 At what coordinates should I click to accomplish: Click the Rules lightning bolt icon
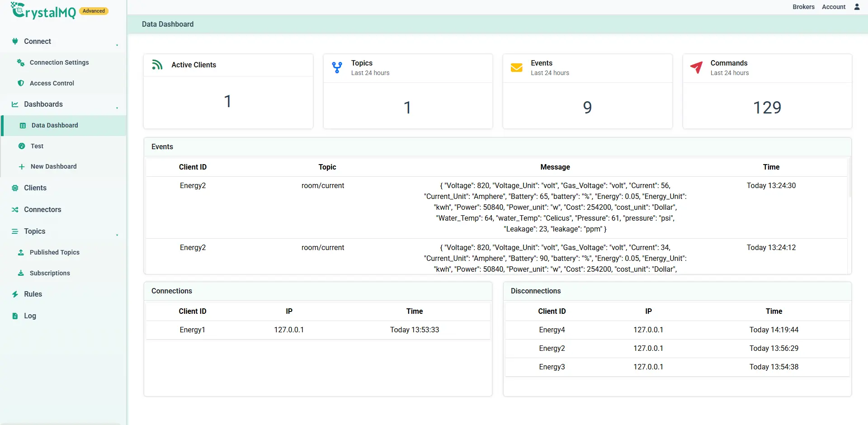click(15, 294)
